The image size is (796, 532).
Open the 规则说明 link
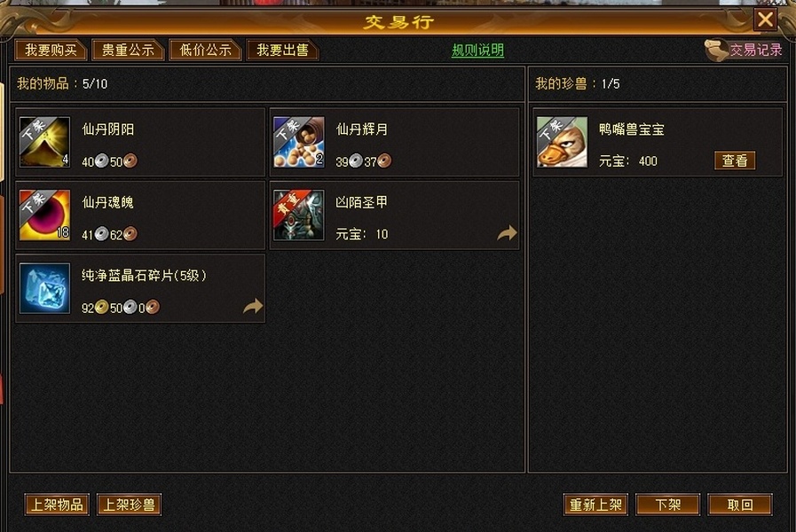coord(477,51)
